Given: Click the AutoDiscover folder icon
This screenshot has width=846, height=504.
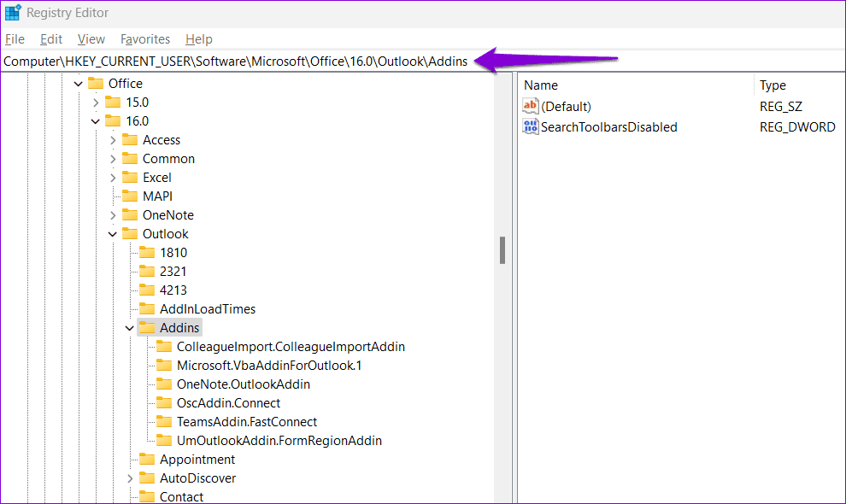Looking at the screenshot, I should (147, 478).
